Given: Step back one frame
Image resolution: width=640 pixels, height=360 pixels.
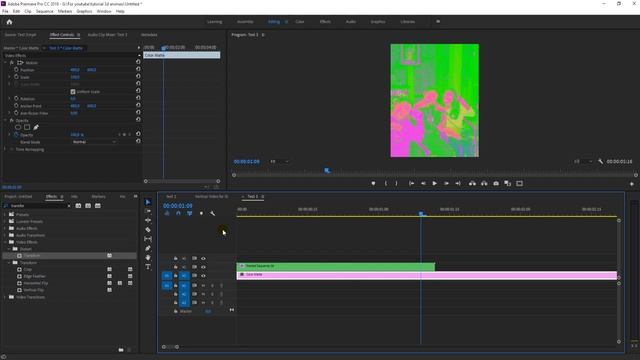Looking at the screenshot, I should (x=423, y=184).
